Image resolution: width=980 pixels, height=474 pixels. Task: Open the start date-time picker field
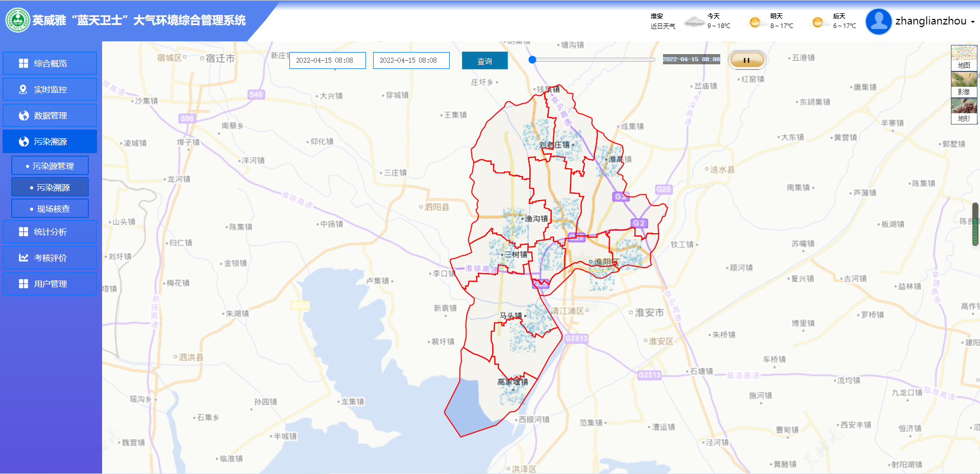327,60
